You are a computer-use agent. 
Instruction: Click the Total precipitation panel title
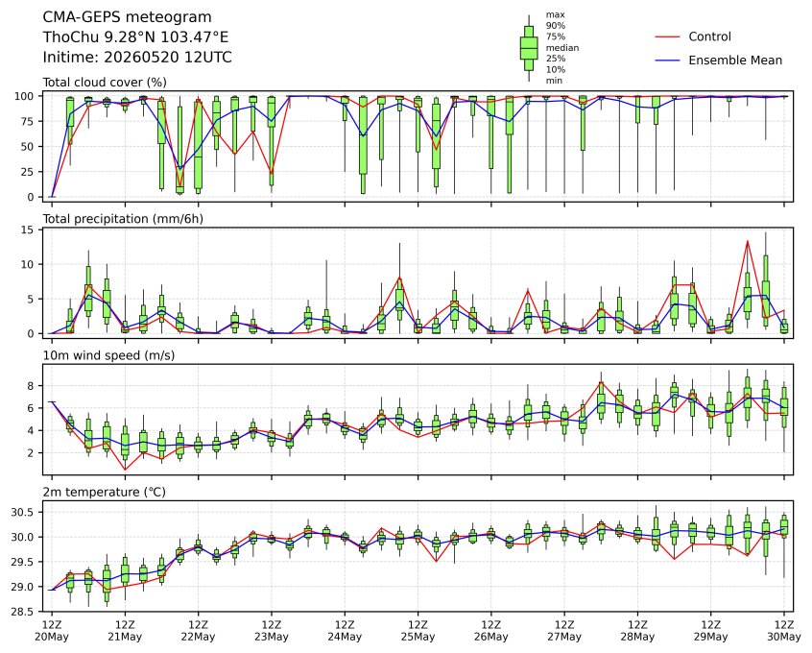tap(123, 219)
